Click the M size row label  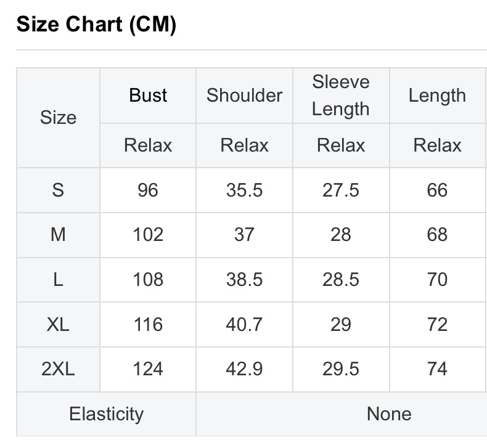coord(58,235)
